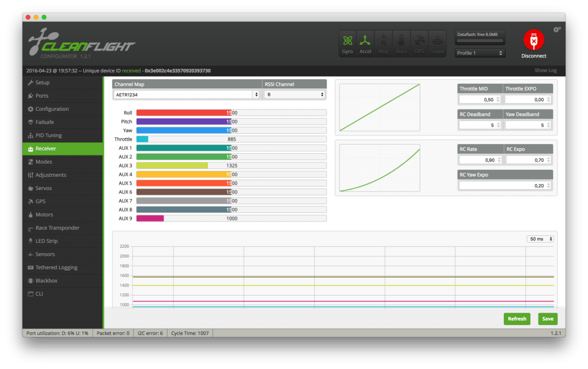
Task: Open the Profile 1 selector
Action: (x=479, y=53)
